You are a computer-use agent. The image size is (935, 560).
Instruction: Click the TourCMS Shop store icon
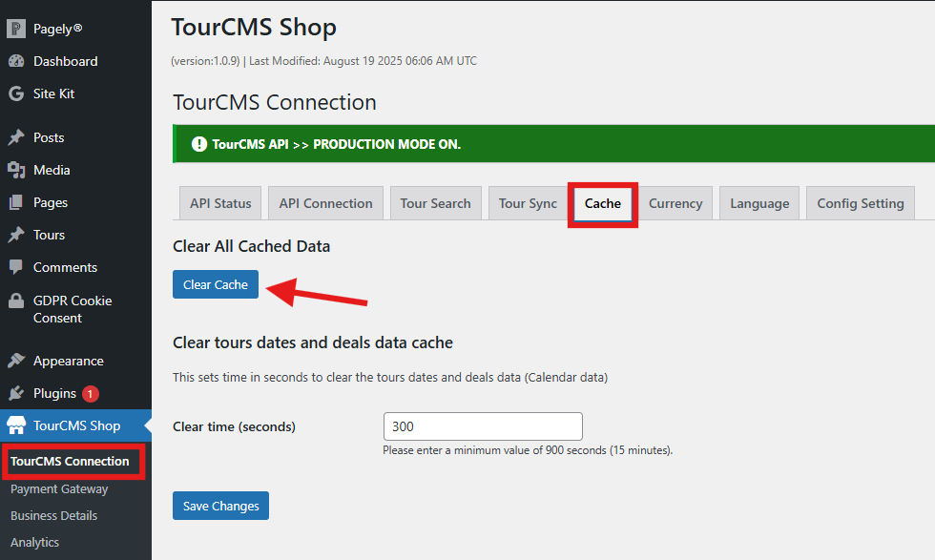tap(16, 425)
